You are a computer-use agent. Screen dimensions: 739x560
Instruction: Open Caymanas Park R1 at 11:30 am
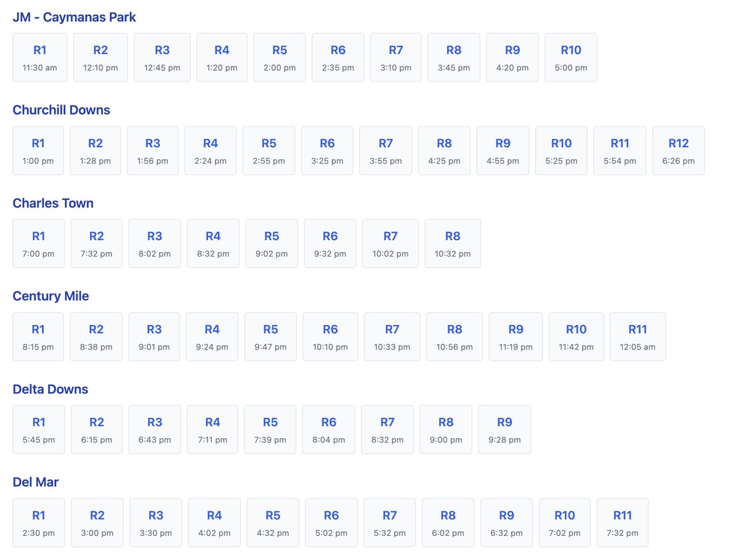pyautogui.click(x=39, y=57)
